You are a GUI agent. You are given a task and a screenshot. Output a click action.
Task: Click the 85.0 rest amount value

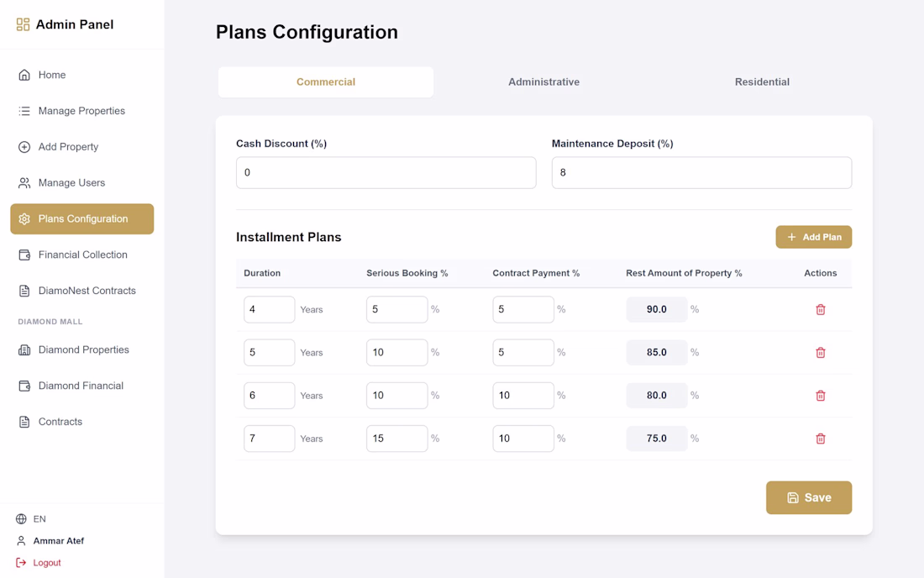pos(657,352)
